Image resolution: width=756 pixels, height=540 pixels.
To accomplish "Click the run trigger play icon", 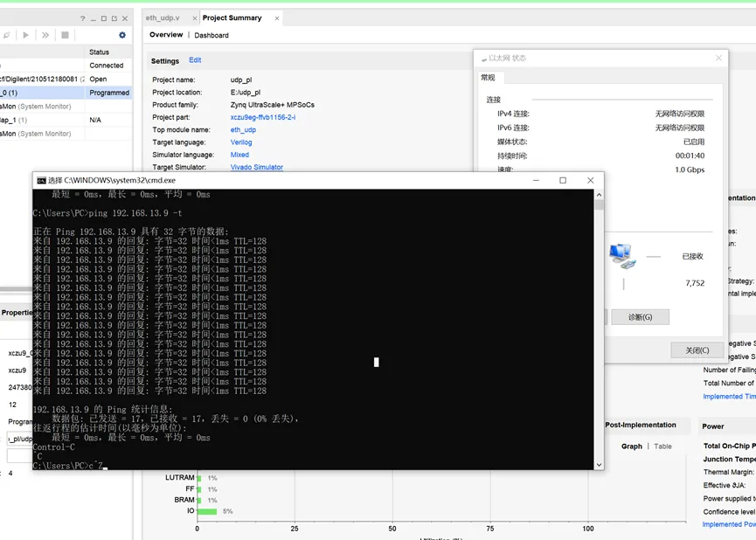I will click(x=26, y=35).
